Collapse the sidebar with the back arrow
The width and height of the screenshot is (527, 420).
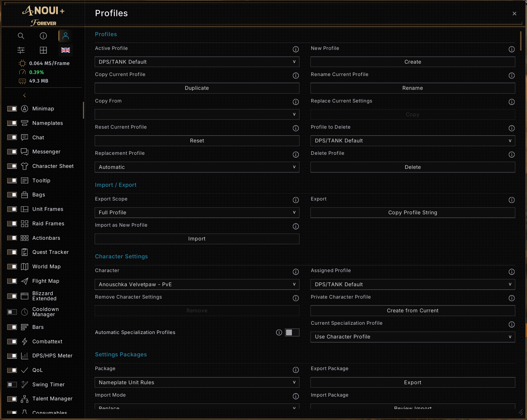[x=24, y=95]
